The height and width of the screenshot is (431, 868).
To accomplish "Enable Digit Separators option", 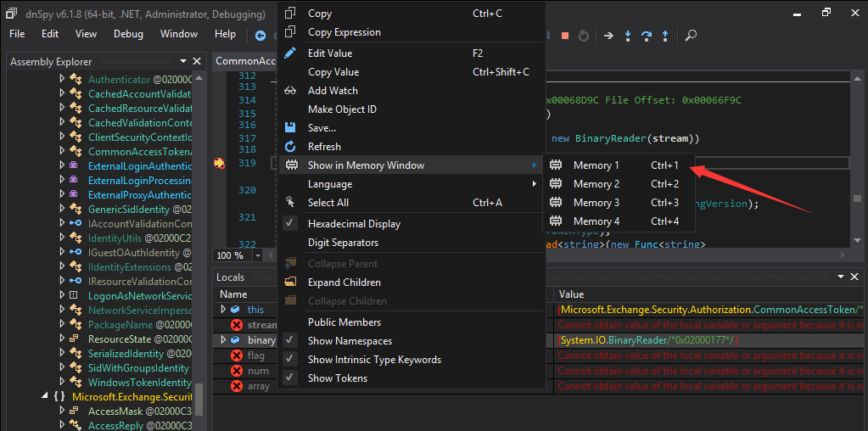I will [x=412, y=243].
